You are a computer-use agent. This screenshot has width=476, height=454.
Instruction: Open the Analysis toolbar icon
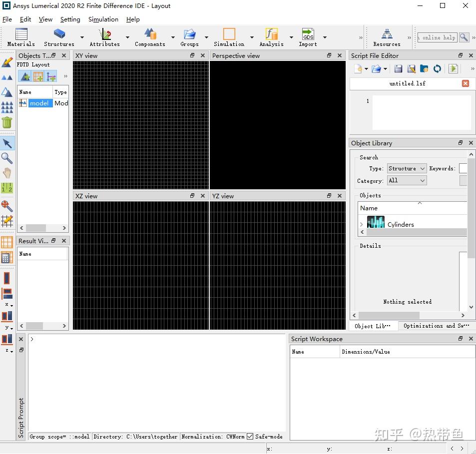[271, 34]
